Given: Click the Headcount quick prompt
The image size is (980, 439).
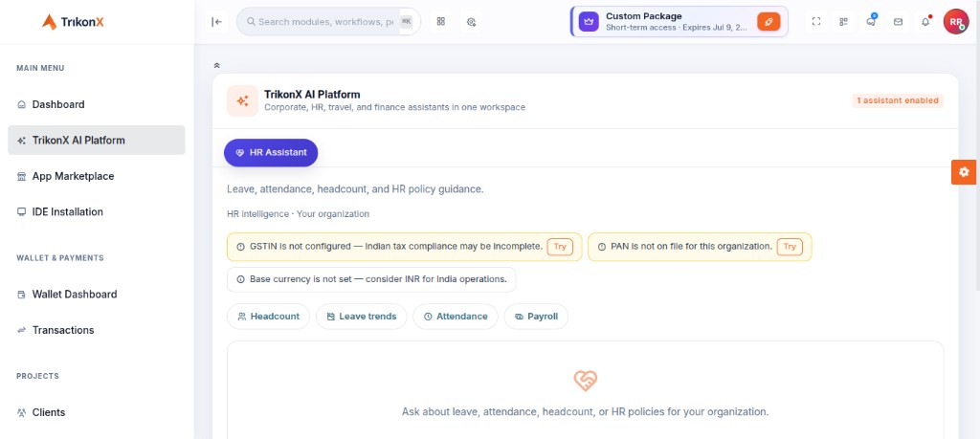Looking at the screenshot, I should (x=268, y=317).
